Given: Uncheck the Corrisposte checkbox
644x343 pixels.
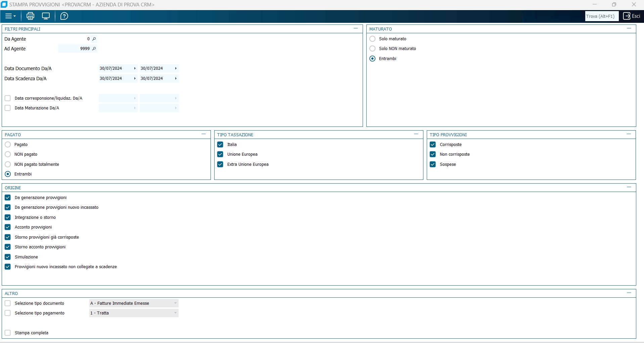Looking at the screenshot, I should (433, 145).
